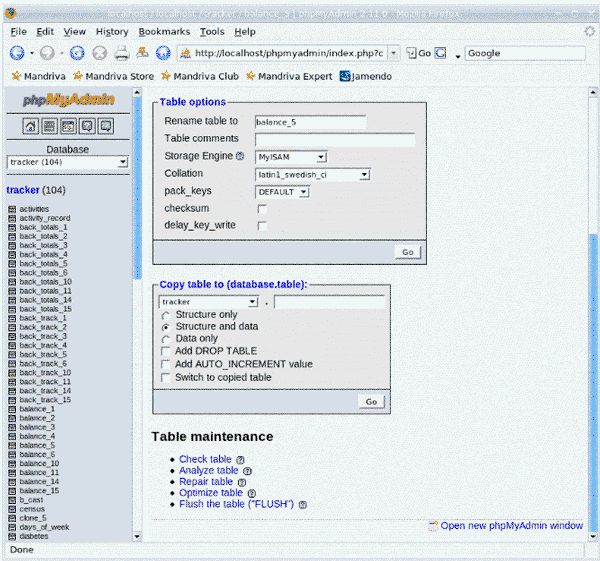This screenshot has height=561, width=600.
Task: Click the tracker database link in sidebar
Action: click(x=23, y=190)
